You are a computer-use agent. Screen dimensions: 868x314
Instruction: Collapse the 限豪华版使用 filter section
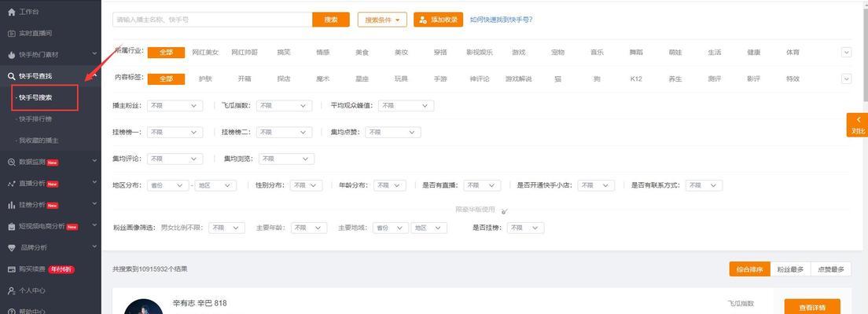504,210
